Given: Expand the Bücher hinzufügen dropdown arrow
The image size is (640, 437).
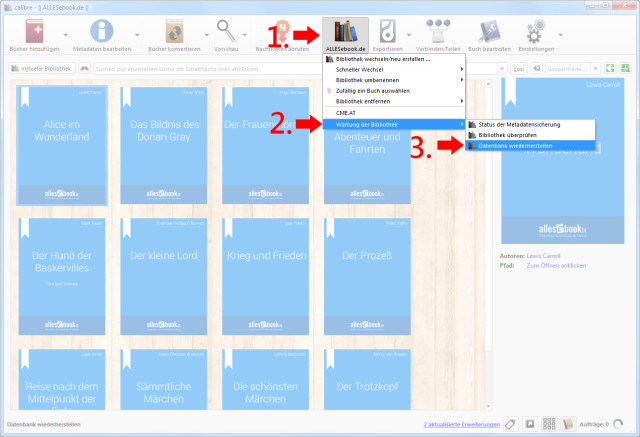Looking at the screenshot, I should (x=66, y=35).
